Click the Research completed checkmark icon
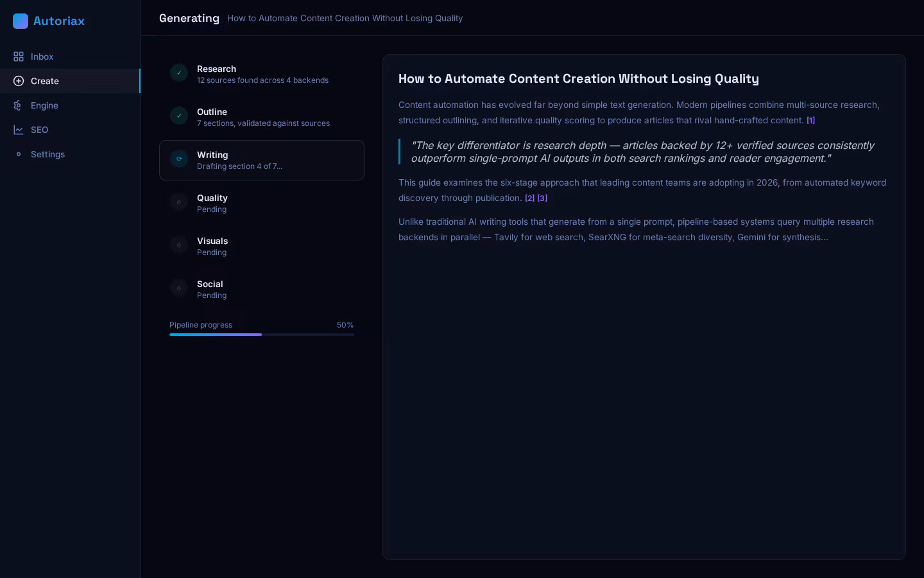Viewport: 924px width, 578px height. pos(179,73)
